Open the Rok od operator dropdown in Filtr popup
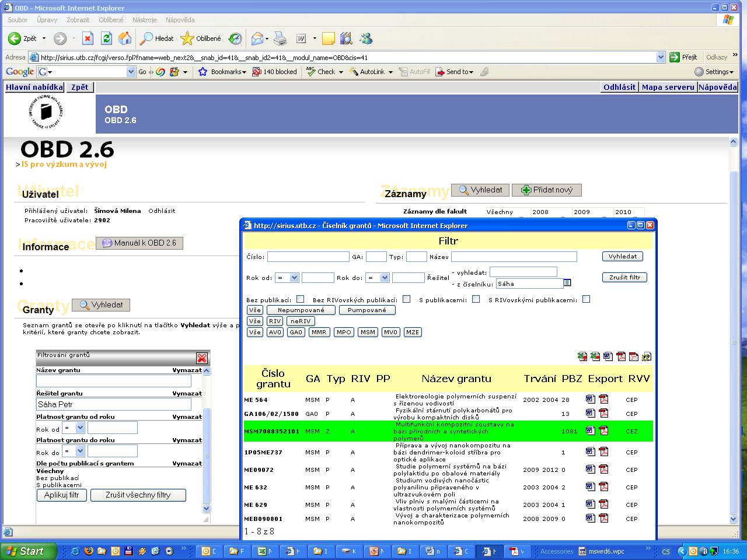This screenshot has width=747, height=560. tap(294, 278)
